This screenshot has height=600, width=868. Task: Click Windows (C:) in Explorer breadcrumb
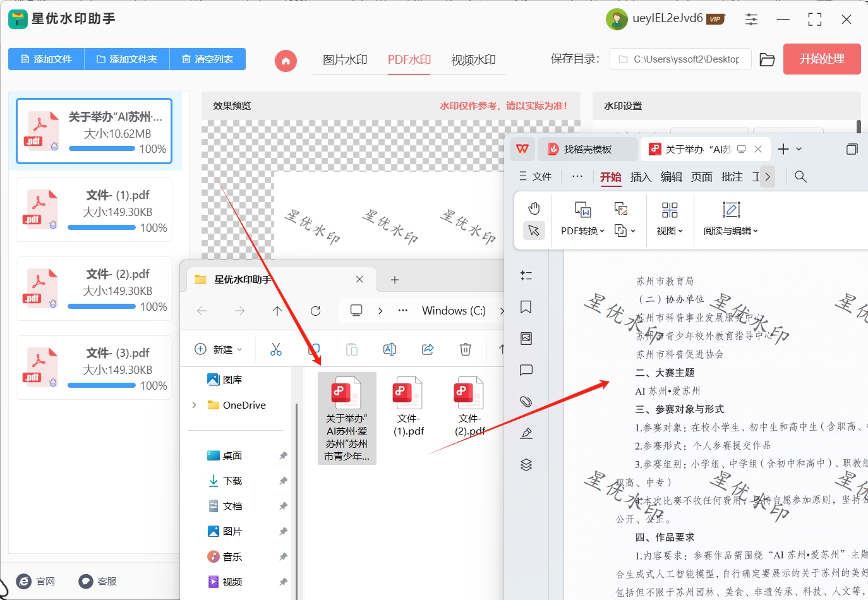(x=454, y=311)
